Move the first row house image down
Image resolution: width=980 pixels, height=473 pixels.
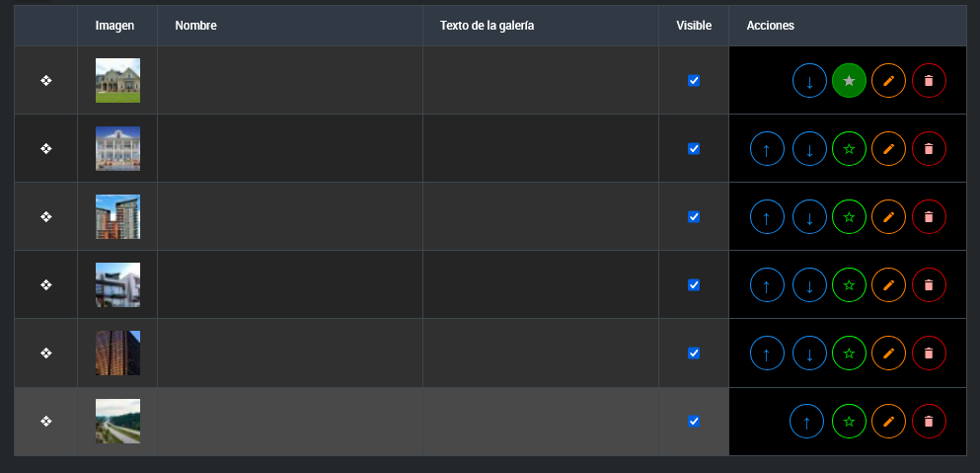pyautogui.click(x=809, y=81)
